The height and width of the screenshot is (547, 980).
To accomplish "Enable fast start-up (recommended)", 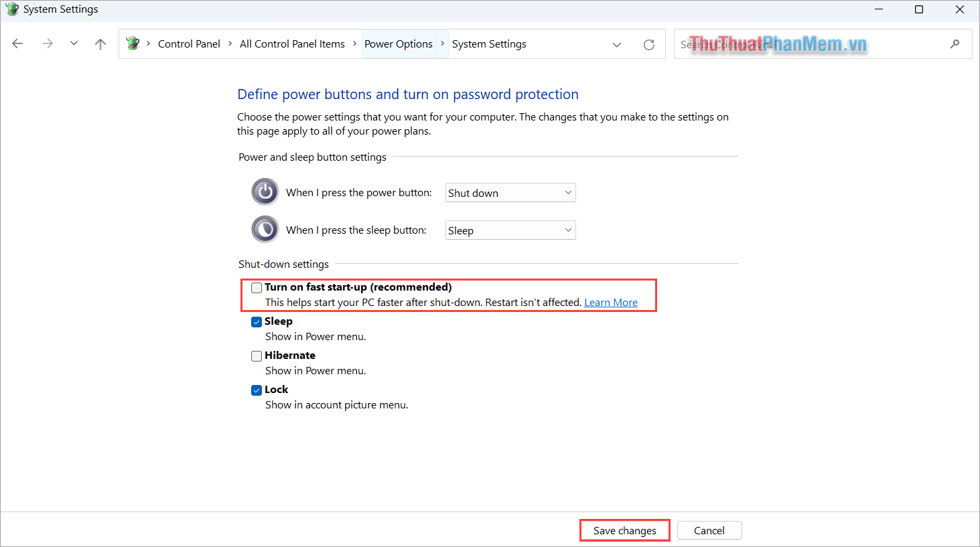I will (x=257, y=287).
